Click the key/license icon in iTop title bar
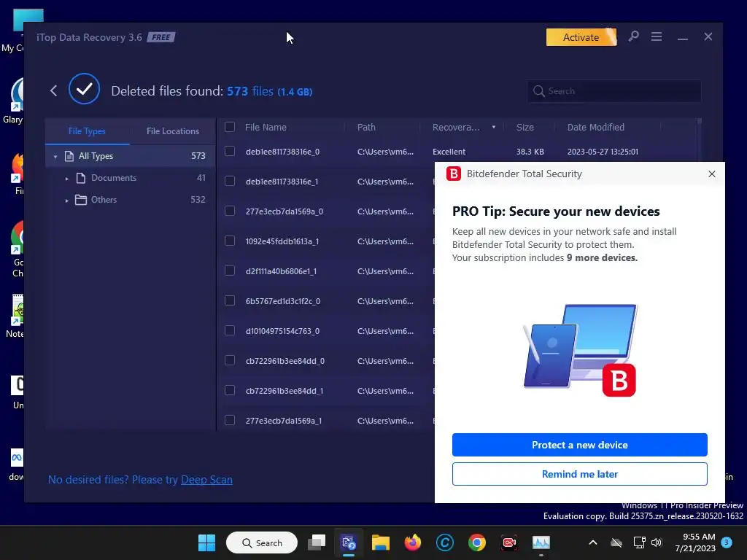 pos(633,36)
